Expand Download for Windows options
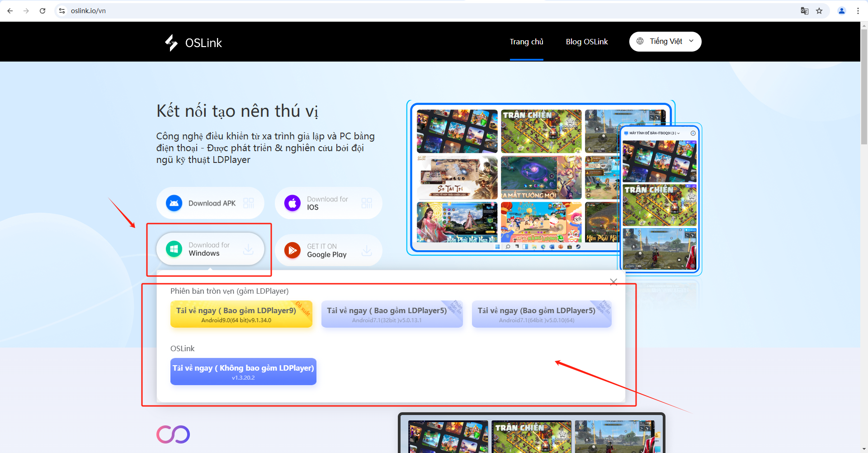 point(210,249)
